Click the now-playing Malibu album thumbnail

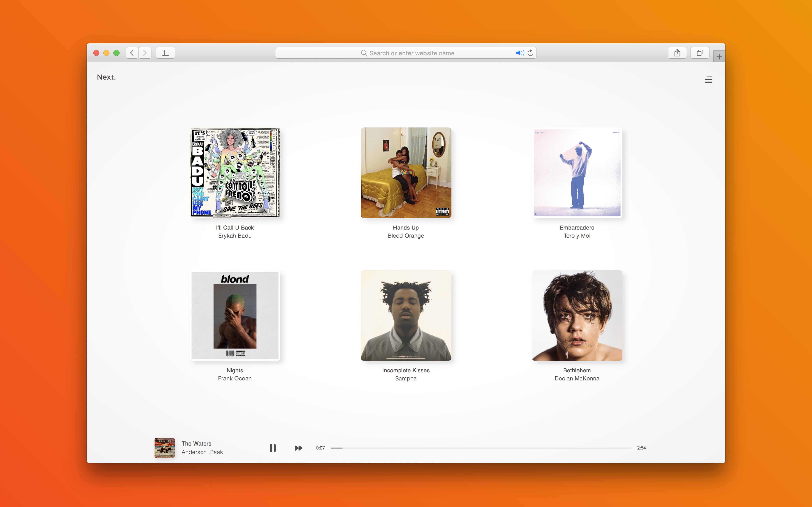(164, 448)
